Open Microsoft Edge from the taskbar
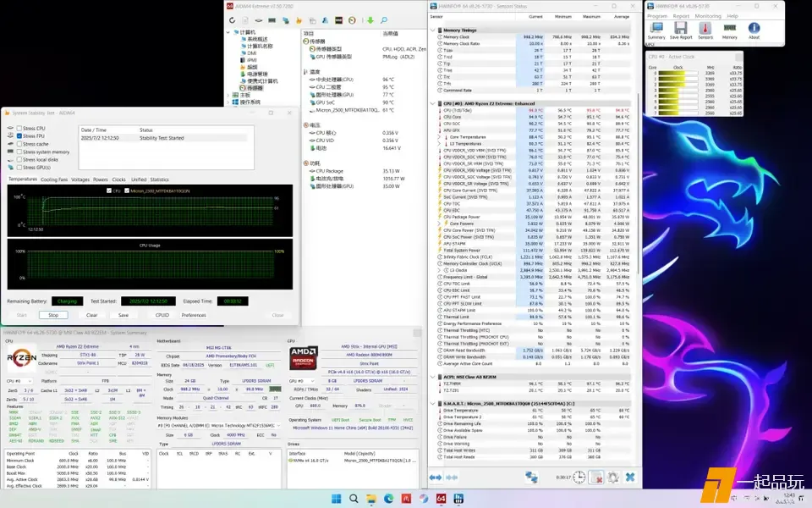Viewport: 812px width, 508px height. pyautogui.click(x=389, y=499)
